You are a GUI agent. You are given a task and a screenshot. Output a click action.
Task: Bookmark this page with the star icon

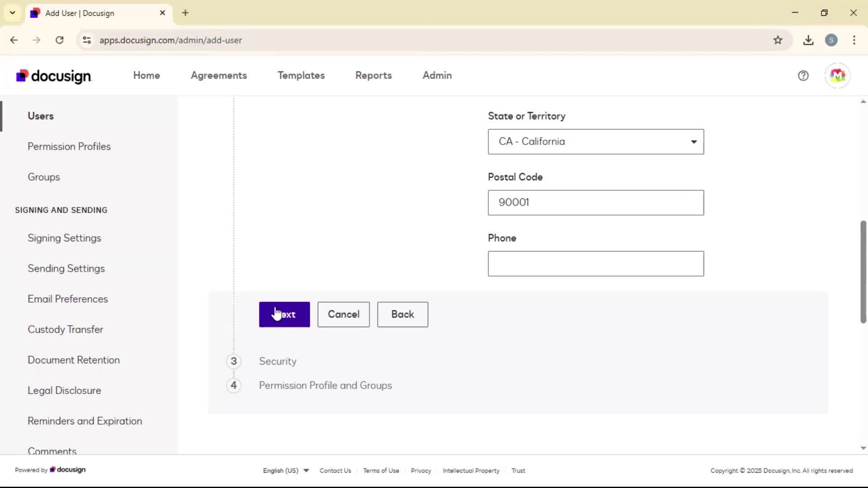point(778,40)
